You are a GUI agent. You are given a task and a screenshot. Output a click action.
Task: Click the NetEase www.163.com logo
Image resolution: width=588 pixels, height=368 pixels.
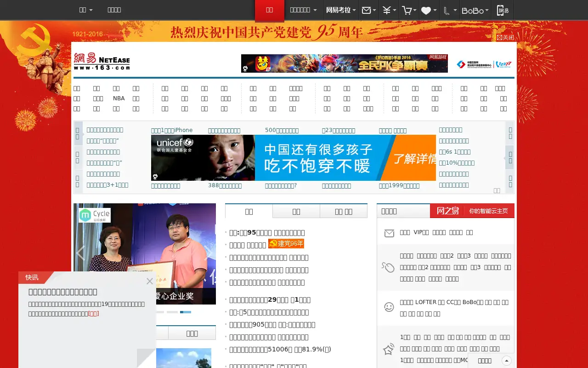pyautogui.click(x=102, y=61)
